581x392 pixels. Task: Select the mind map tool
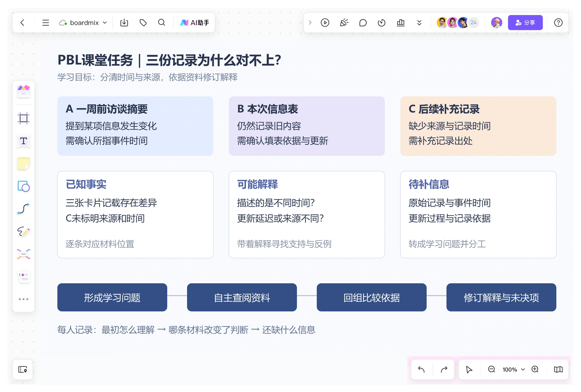pos(24,254)
